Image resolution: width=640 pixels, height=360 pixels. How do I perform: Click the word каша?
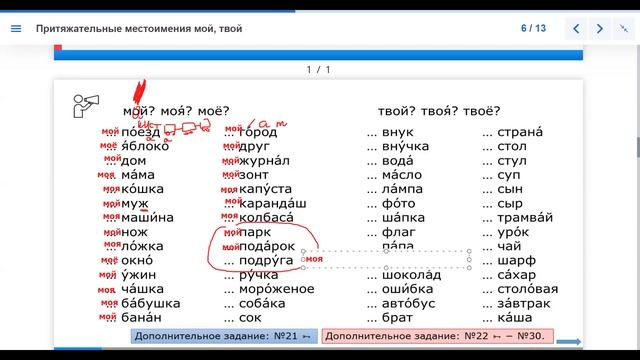click(515, 318)
